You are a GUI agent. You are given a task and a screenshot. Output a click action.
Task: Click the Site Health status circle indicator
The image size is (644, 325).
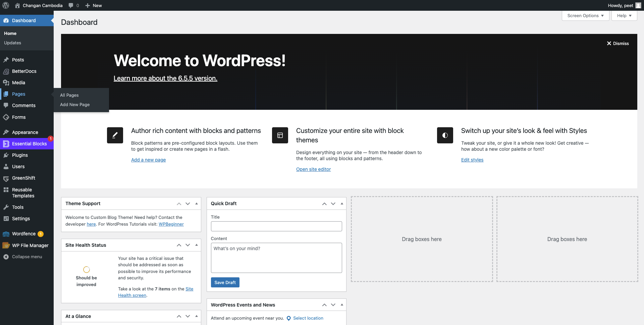[87, 270]
